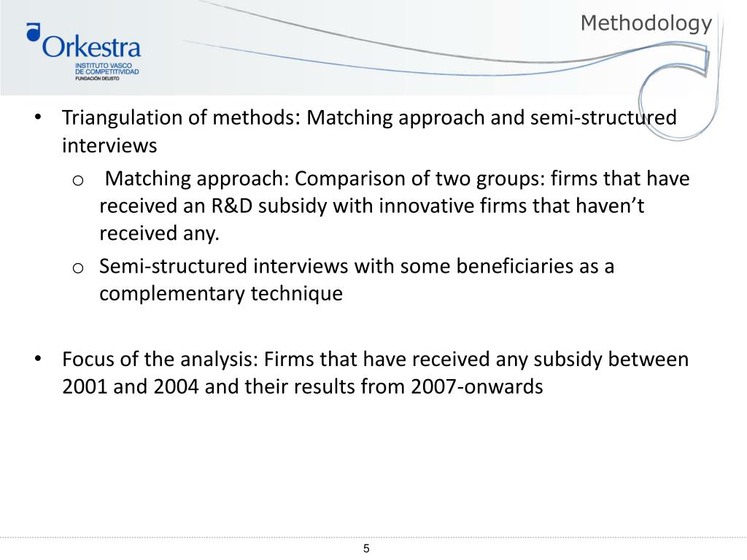The image size is (747, 560).
Task: Click the slide page number 5
Action: point(366,548)
